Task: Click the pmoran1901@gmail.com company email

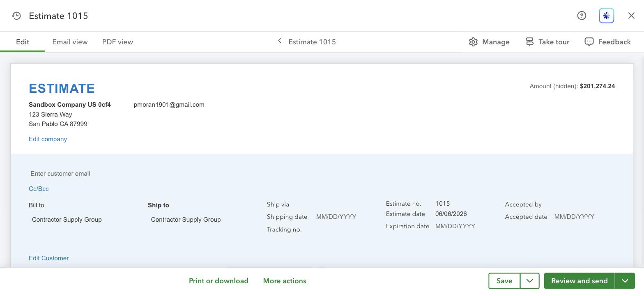Action: 169,105
